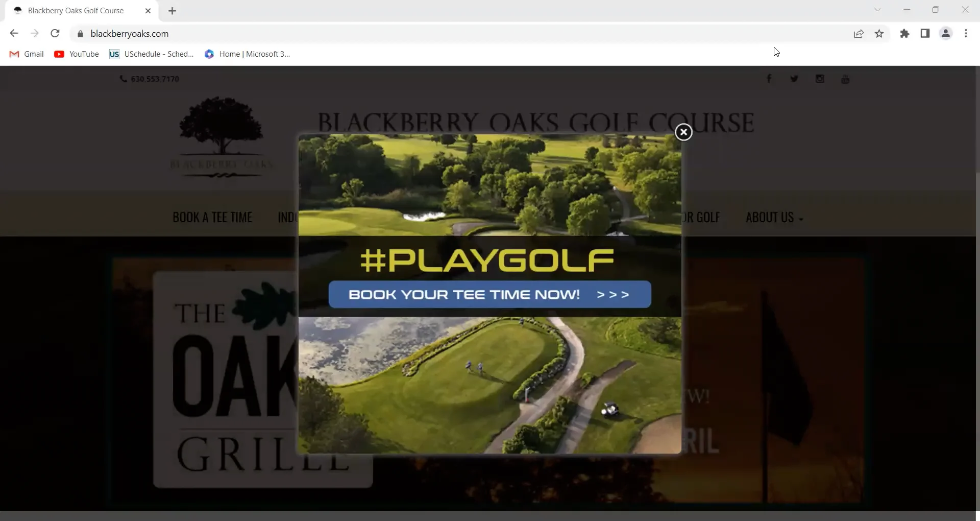Open the Chrome three-dot menu
This screenshot has width=980, height=521.
(x=966, y=34)
